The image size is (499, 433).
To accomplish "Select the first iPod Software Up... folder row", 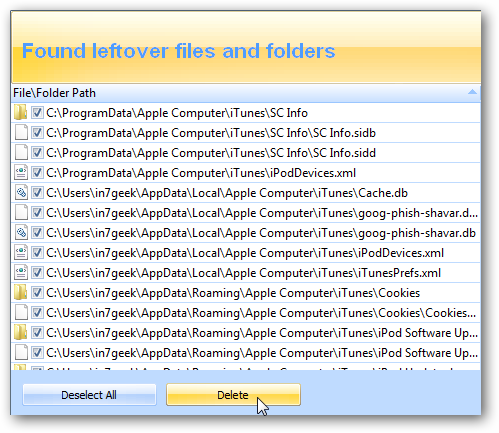I will 246,333.
